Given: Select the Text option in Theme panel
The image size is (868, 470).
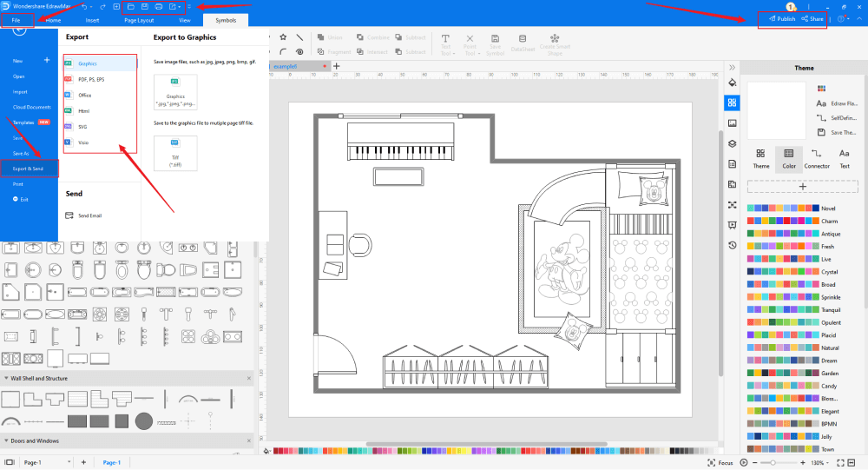Looking at the screenshot, I should [x=845, y=158].
